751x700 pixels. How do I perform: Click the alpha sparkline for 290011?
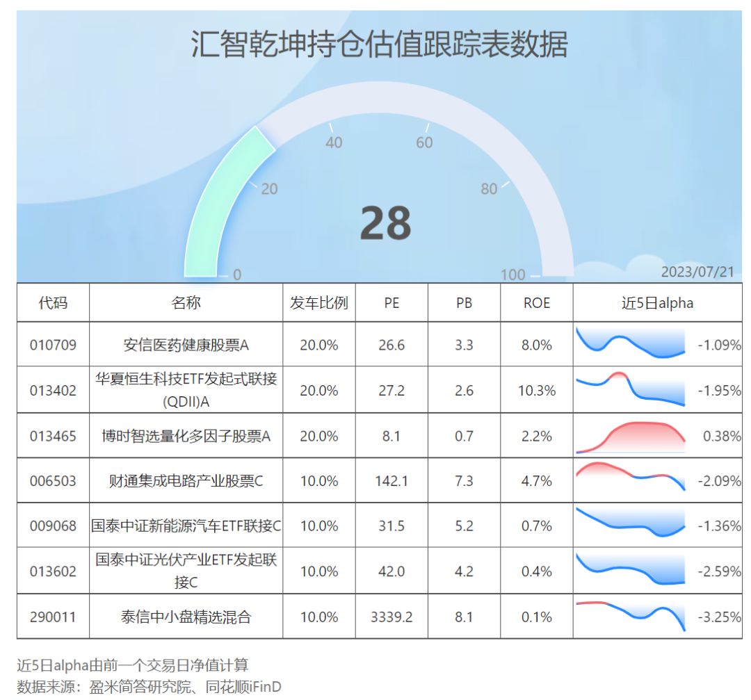[x=630, y=616]
